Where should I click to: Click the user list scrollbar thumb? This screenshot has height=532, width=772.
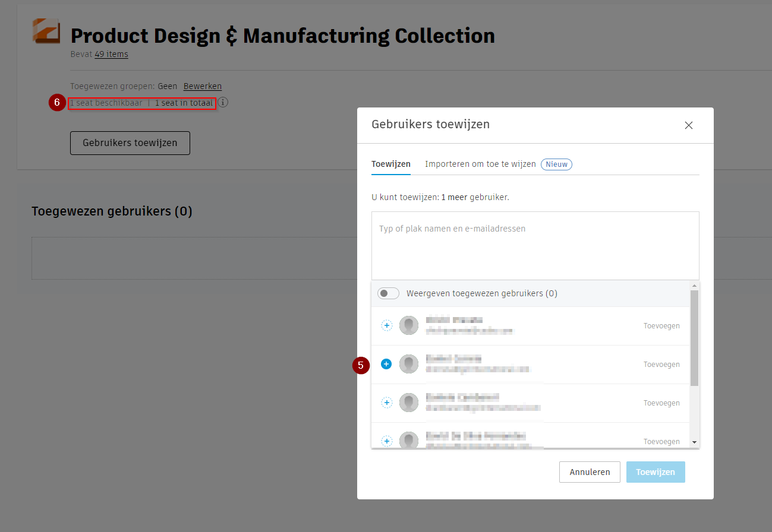[x=694, y=338]
